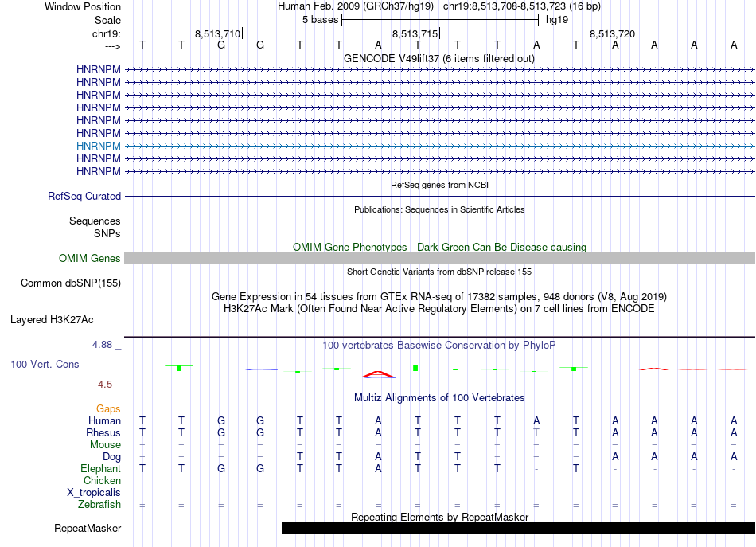Click the sequence direction arrow --> label
This screenshot has height=547, width=756.
point(113,46)
